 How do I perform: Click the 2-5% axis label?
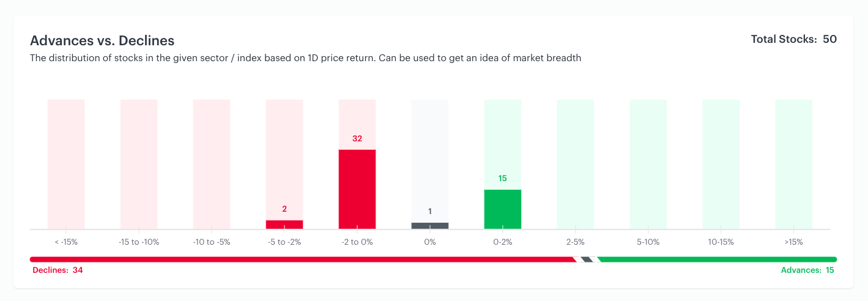click(x=576, y=242)
